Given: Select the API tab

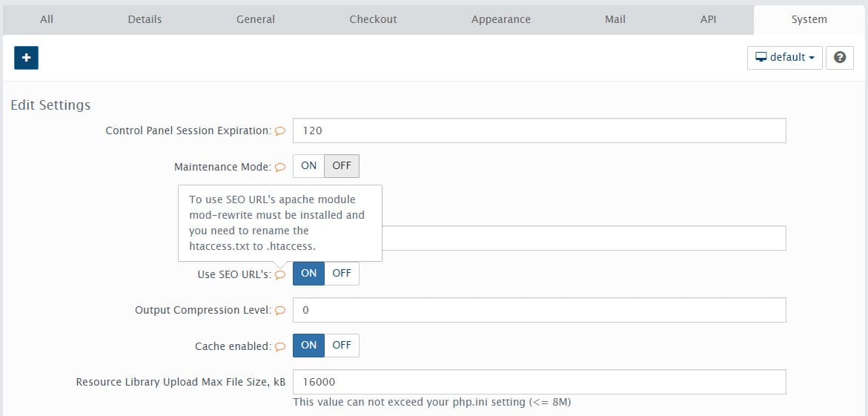Looking at the screenshot, I should click(708, 19).
